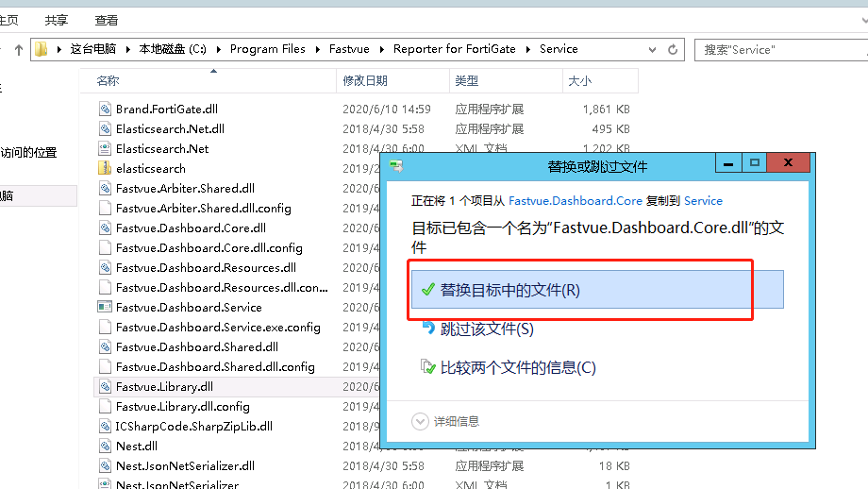This screenshot has width=868, height=489.
Task: Click the folder icon in address bar
Action: pos(41,49)
